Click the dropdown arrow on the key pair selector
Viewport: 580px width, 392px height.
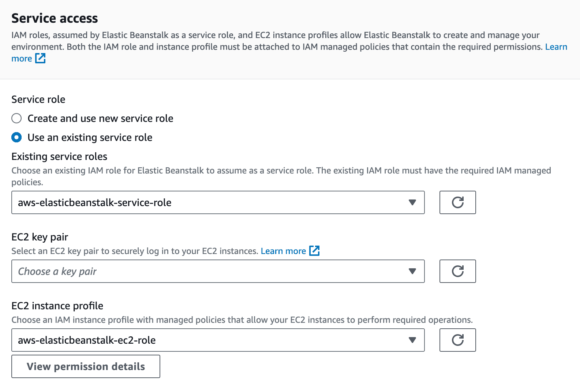click(412, 271)
